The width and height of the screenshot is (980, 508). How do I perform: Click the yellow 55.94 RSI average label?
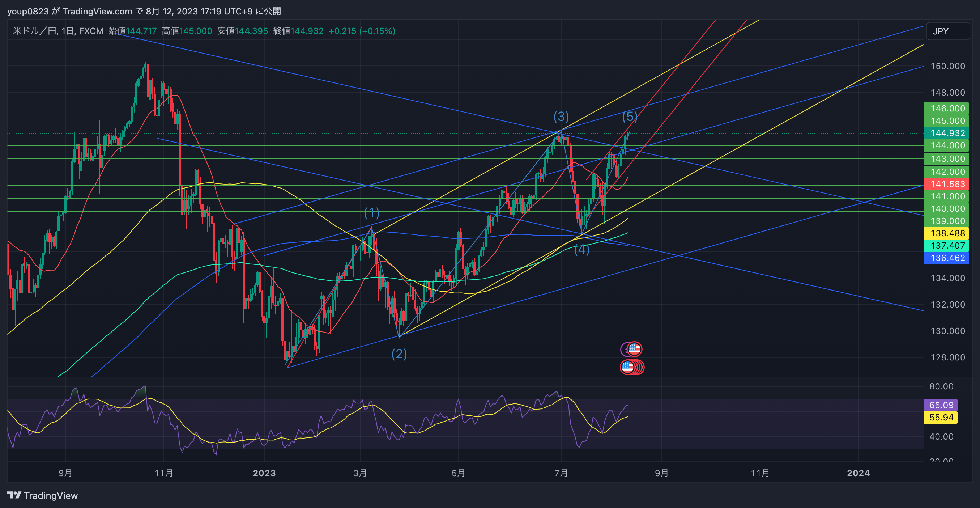[x=941, y=418]
